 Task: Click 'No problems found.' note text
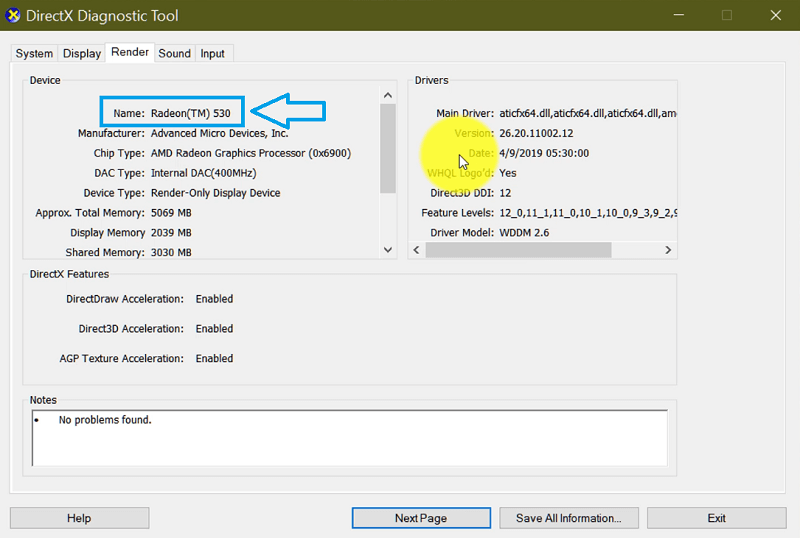pyautogui.click(x=105, y=420)
